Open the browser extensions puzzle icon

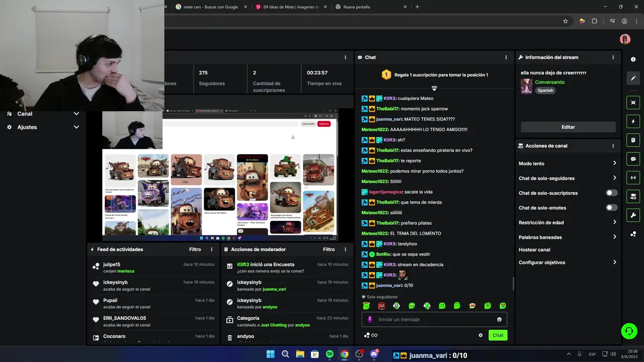coord(595,21)
